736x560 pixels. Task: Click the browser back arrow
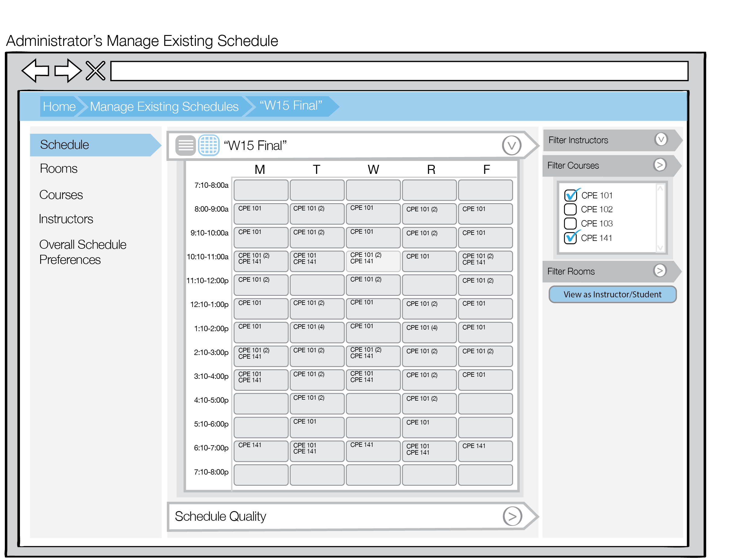tap(35, 70)
